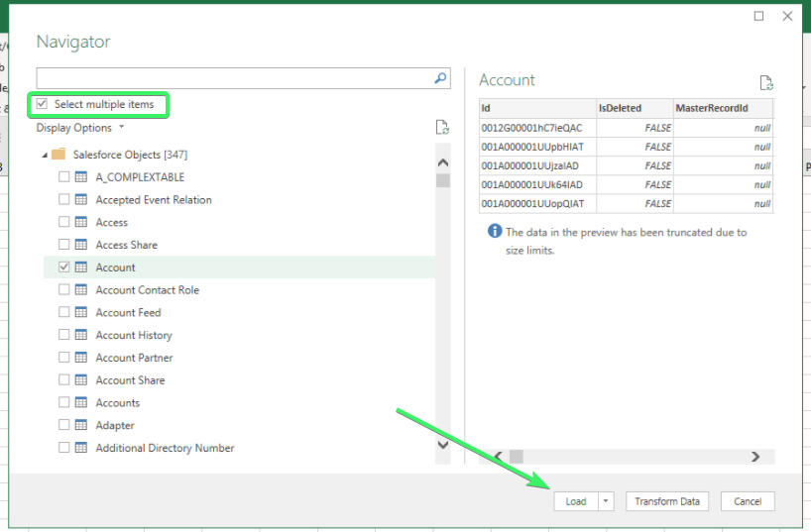Viewport: 811px width, 532px height.
Task: Check the Additional Directory Number checkbox
Action: (64, 447)
